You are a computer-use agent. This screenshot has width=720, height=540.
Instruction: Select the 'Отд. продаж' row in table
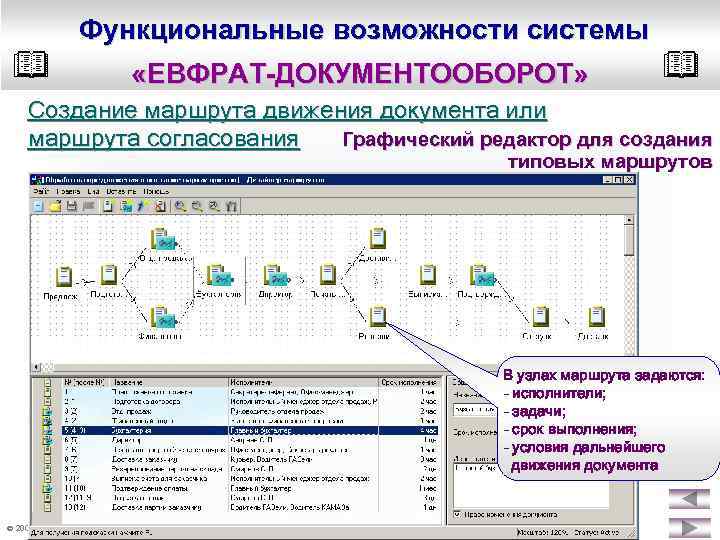[250, 411]
